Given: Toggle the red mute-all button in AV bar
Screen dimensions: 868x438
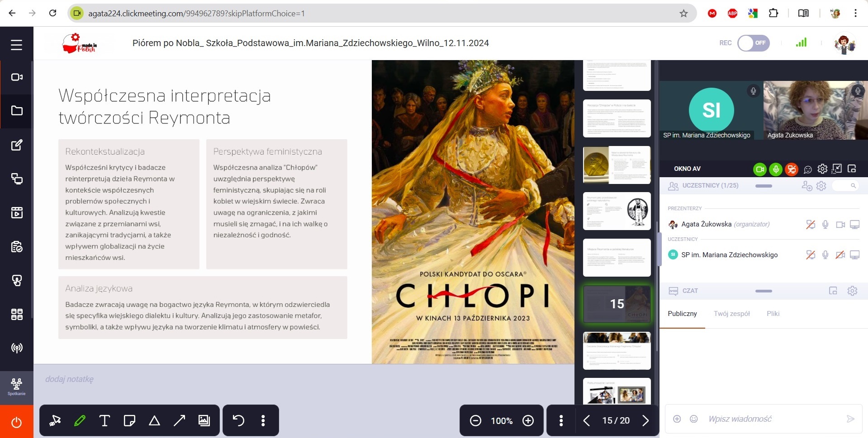Looking at the screenshot, I should 792,169.
